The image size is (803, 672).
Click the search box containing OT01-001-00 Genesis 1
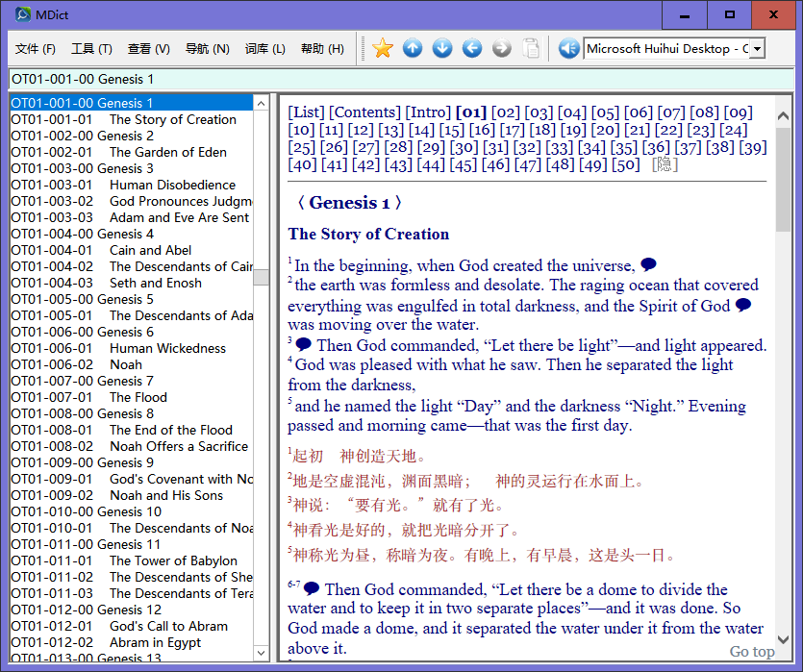[402, 79]
